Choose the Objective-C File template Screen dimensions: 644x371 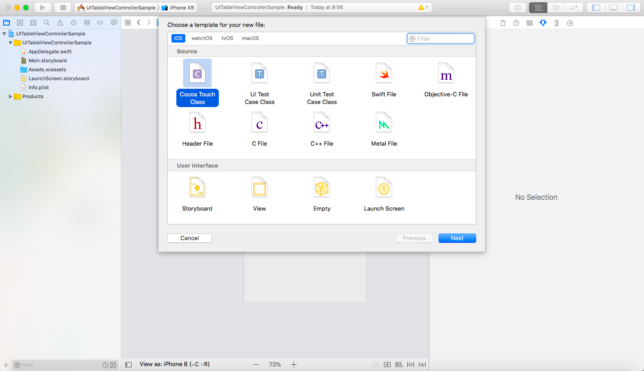(x=446, y=81)
